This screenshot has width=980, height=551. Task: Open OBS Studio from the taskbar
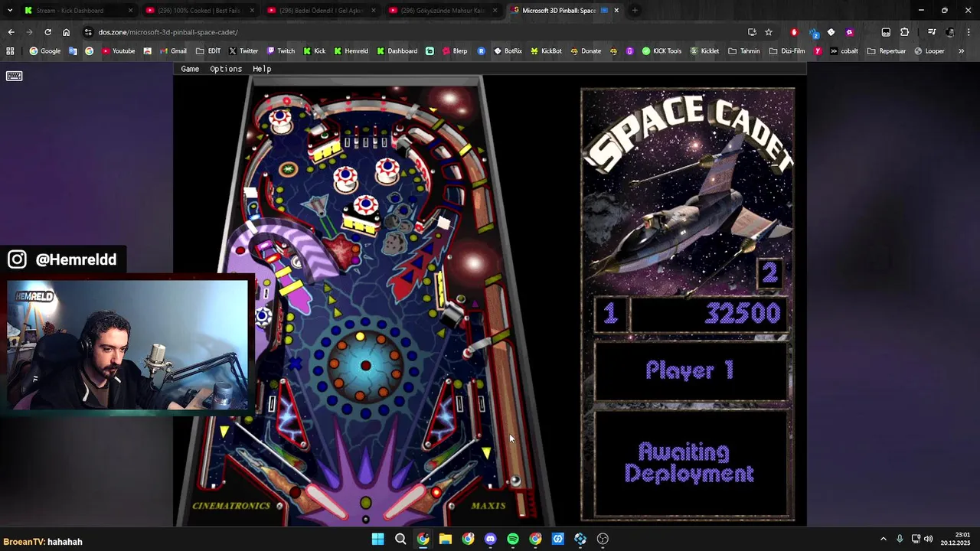coord(603,539)
